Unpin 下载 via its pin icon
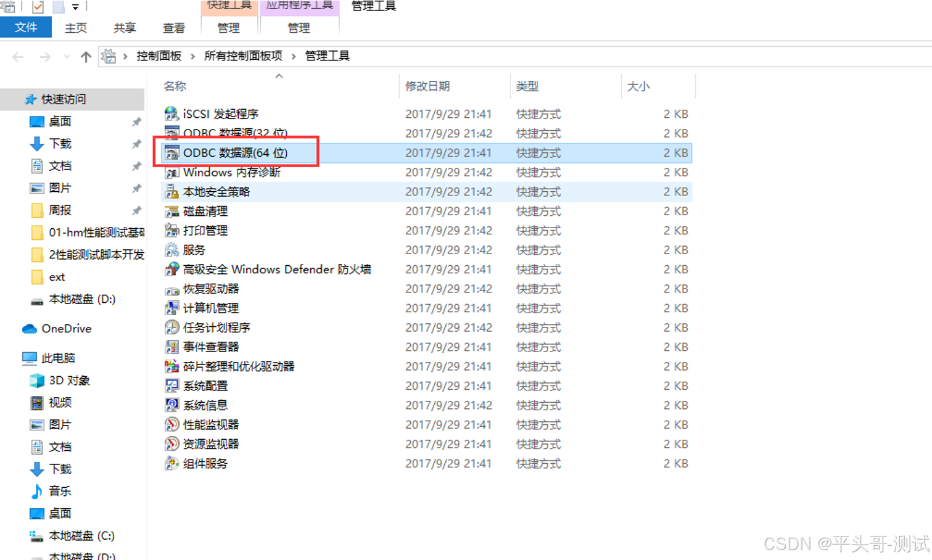Image resolution: width=932 pixels, height=560 pixels. pos(137,144)
